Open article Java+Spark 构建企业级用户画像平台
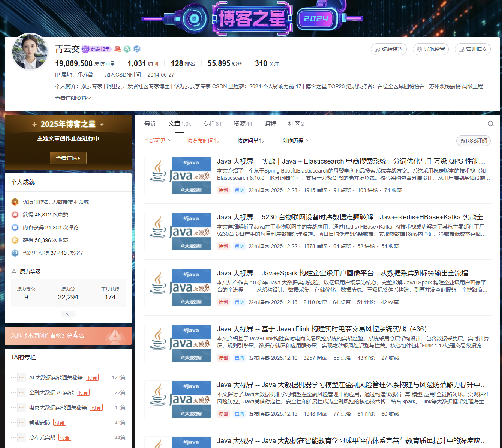 (346, 273)
